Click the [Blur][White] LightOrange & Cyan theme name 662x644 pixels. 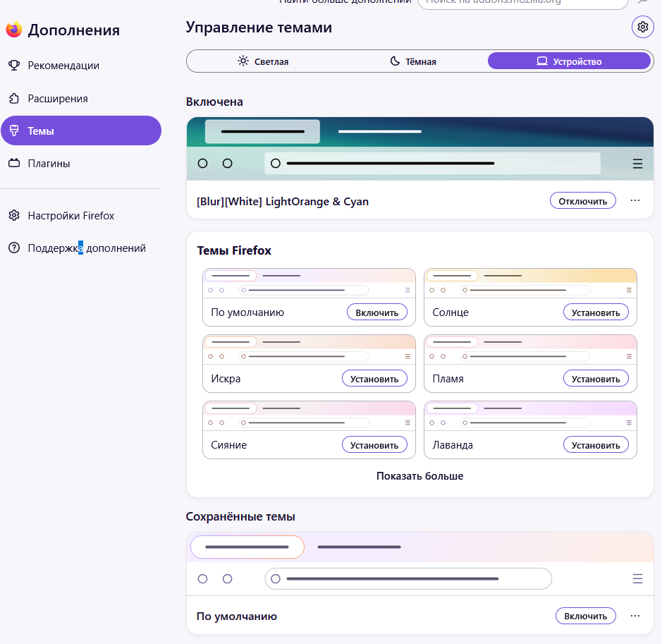coord(283,202)
